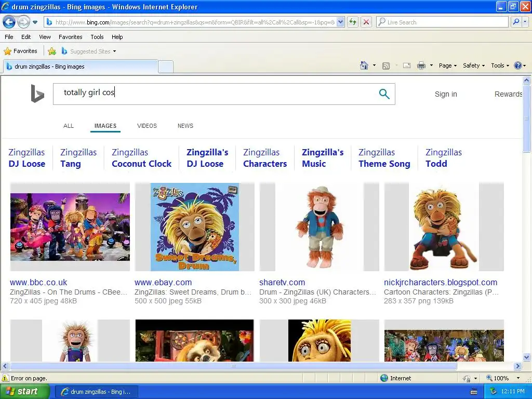Select the Zingzillas Tang suggestion
The image size is (532, 399).
point(78,158)
